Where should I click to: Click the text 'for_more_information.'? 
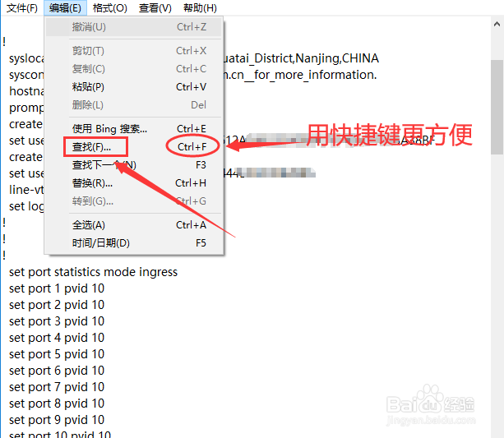click(316, 76)
